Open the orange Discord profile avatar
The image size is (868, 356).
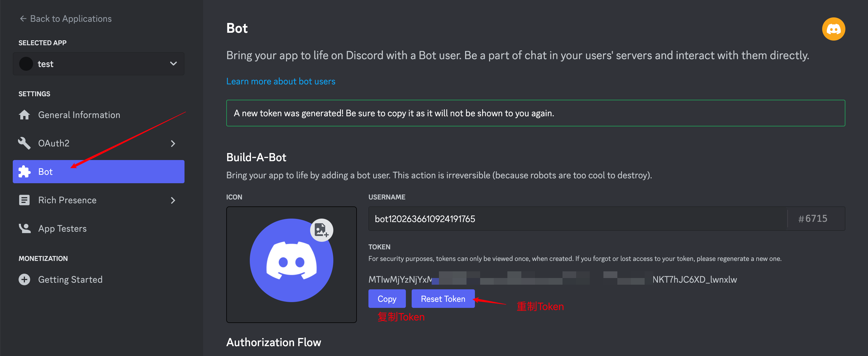pyautogui.click(x=833, y=29)
